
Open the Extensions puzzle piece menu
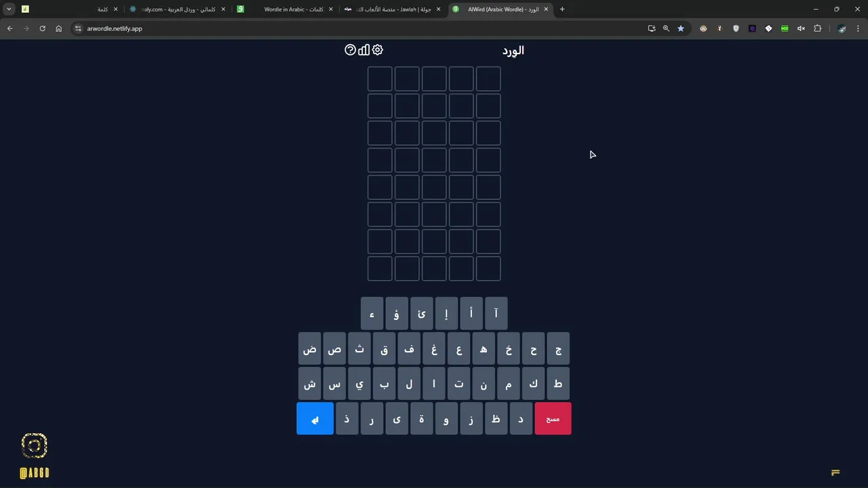point(817,28)
